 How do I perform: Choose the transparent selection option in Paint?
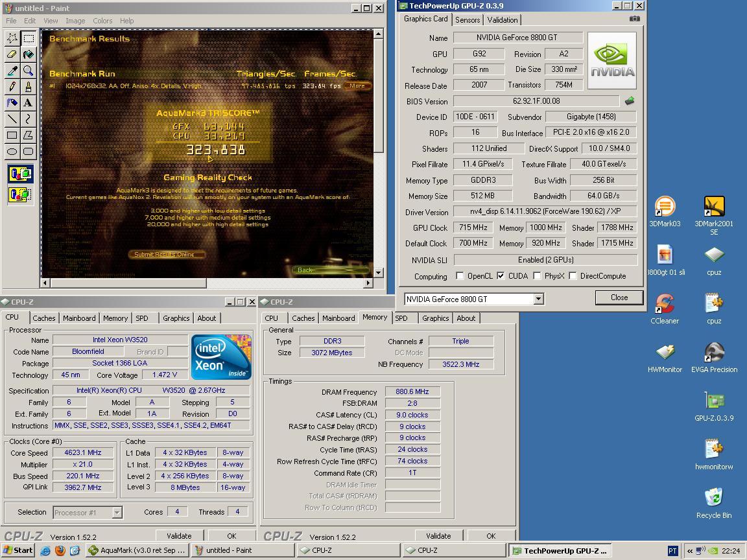coord(21,194)
